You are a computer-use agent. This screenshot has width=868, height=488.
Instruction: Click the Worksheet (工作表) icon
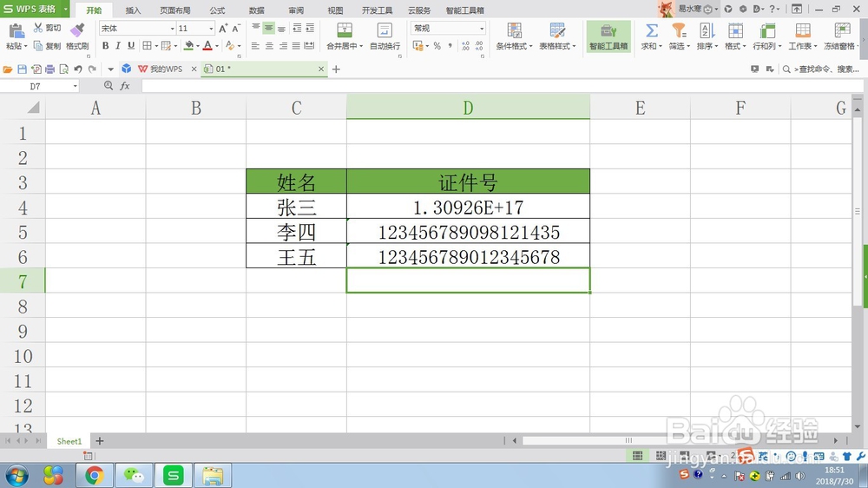tap(803, 30)
